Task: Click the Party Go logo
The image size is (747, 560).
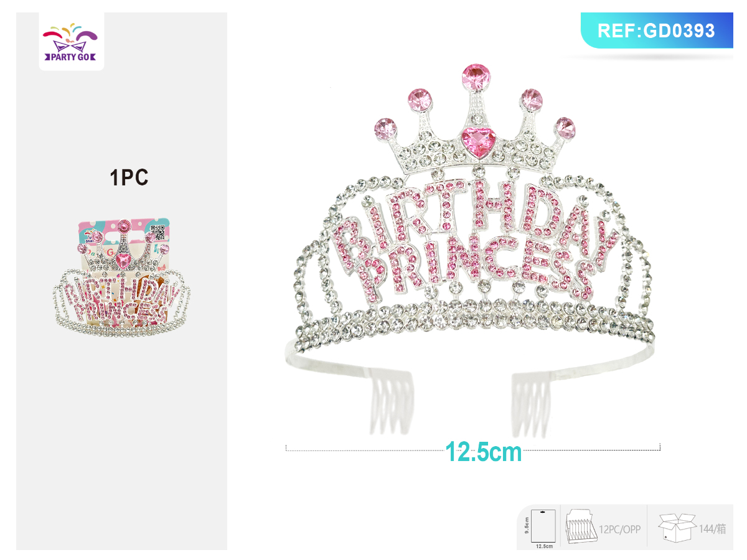Action: tap(71, 43)
